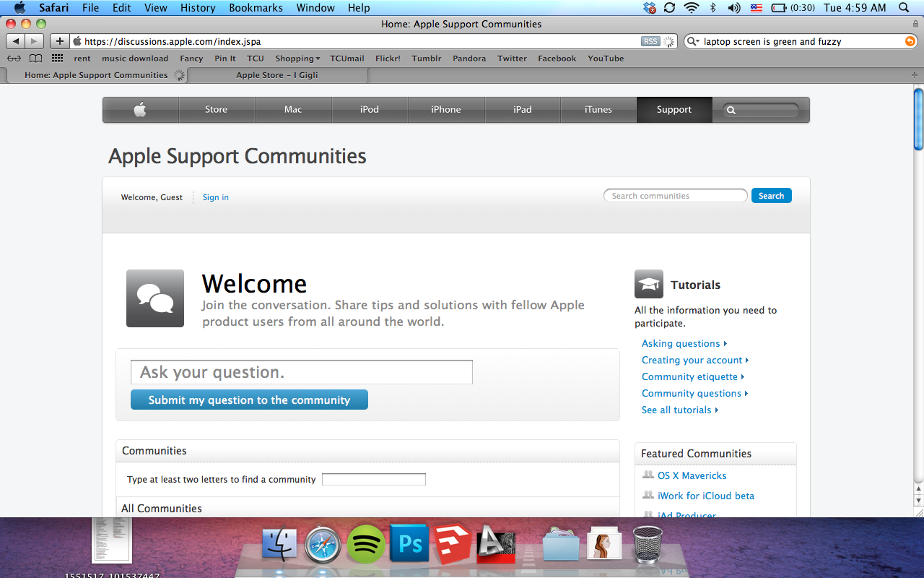
Task: Open Spotify from the Dock
Action: click(366, 543)
